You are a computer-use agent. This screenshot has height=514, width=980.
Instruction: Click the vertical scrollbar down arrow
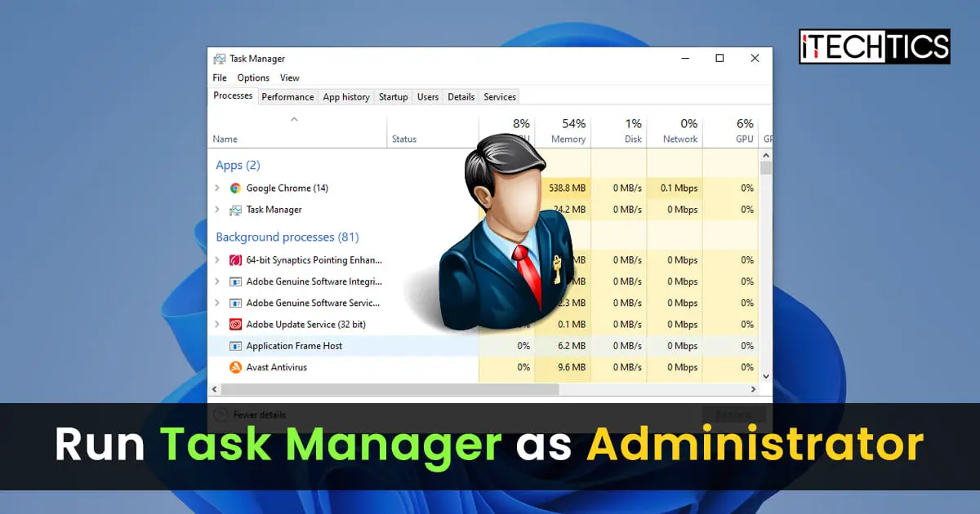coord(766,376)
